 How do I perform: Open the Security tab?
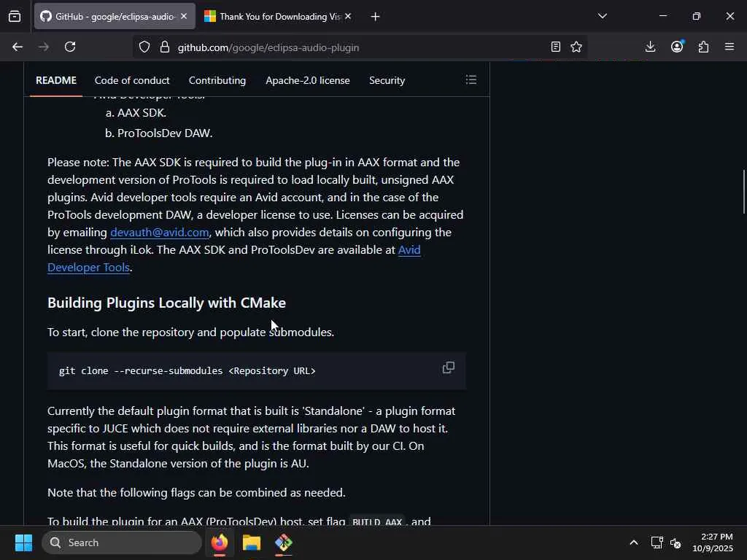point(387,80)
